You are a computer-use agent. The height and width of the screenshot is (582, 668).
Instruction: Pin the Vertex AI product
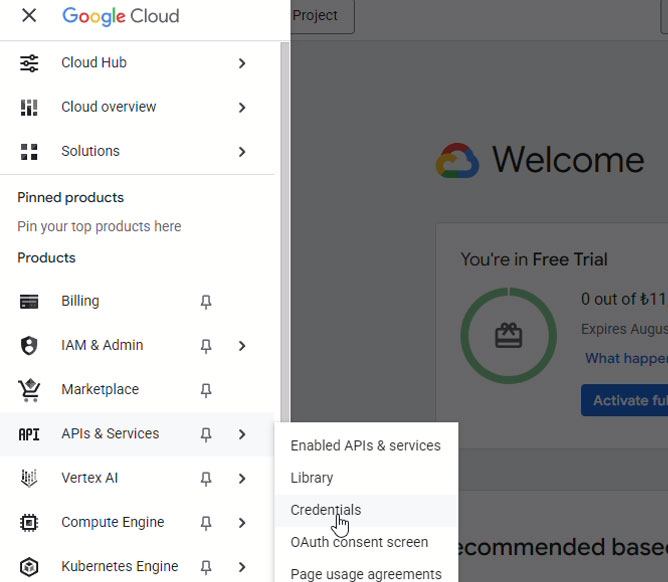pos(206,479)
